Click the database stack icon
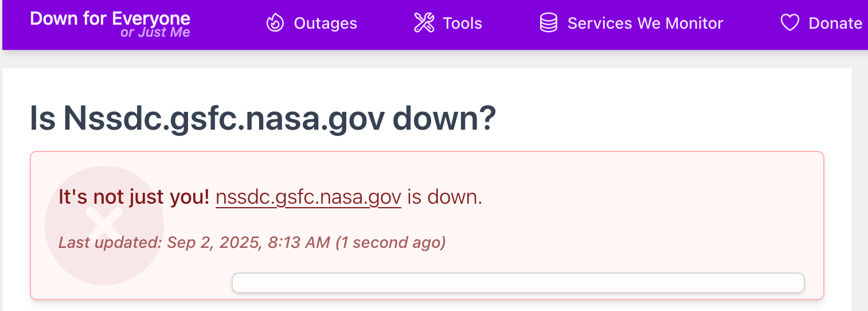 (x=549, y=23)
